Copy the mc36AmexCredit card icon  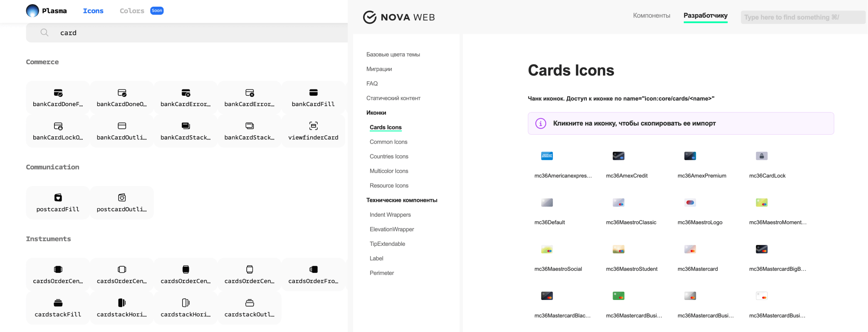(618, 156)
